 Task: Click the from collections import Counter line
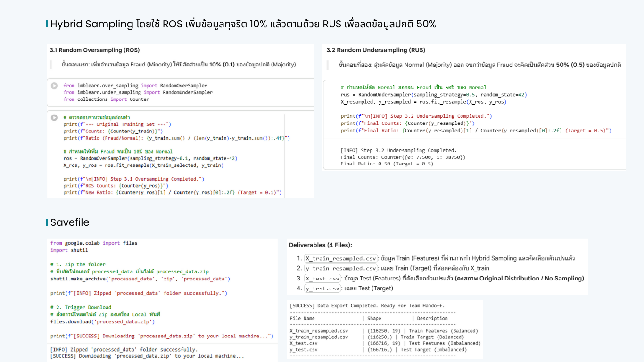106,99
